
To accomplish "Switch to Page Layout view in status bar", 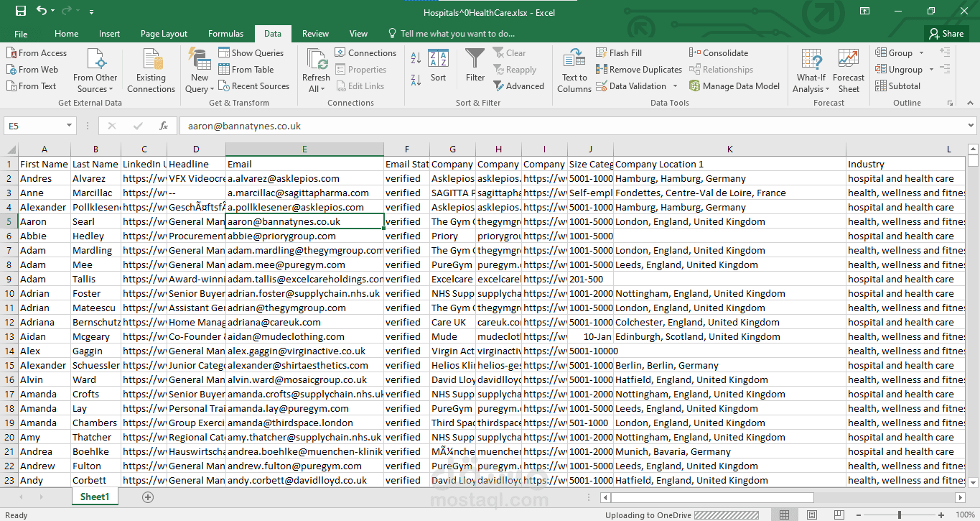I will click(811, 515).
